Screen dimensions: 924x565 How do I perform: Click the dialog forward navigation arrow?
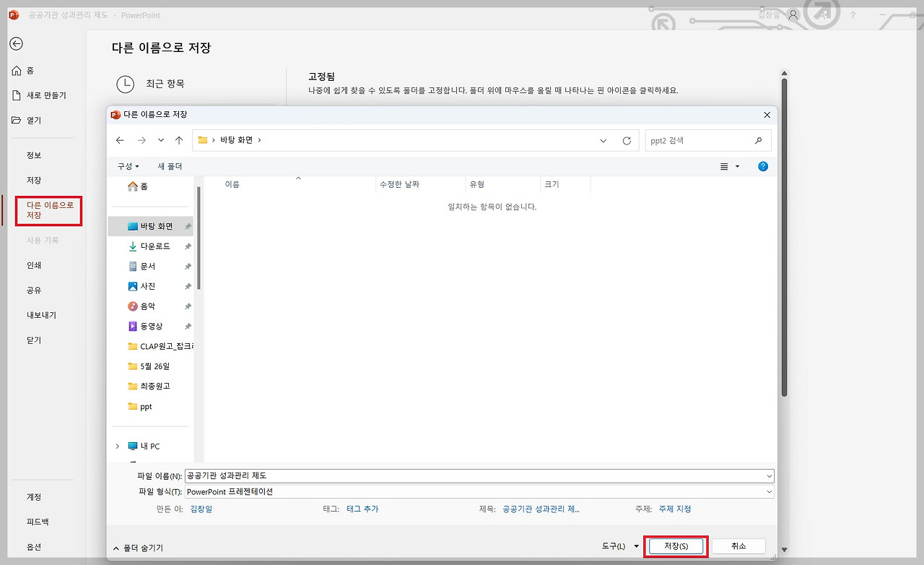tap(142, 140)
